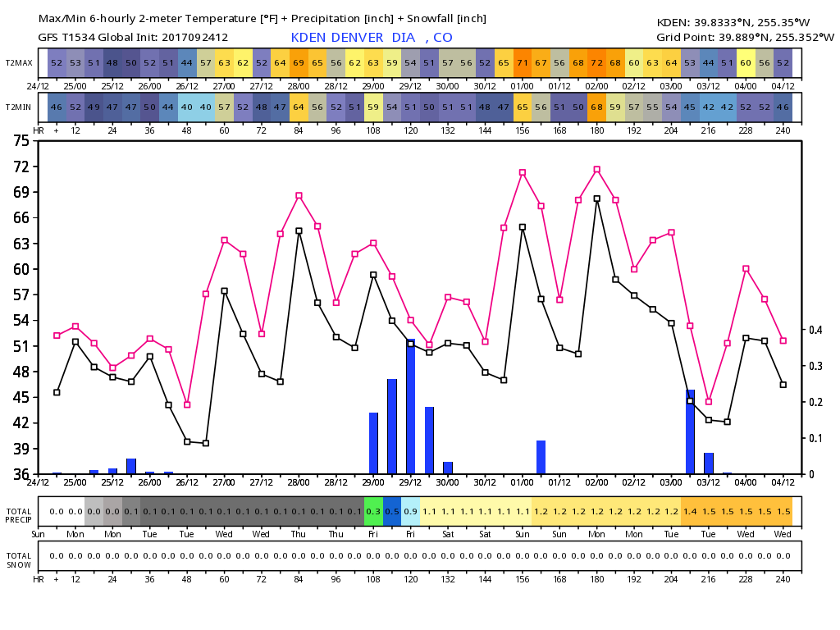Viewport: 840px width, 630px height.
Task: Click the '02/00' date label on the chart's x-axis
Action: pos(597,482)
